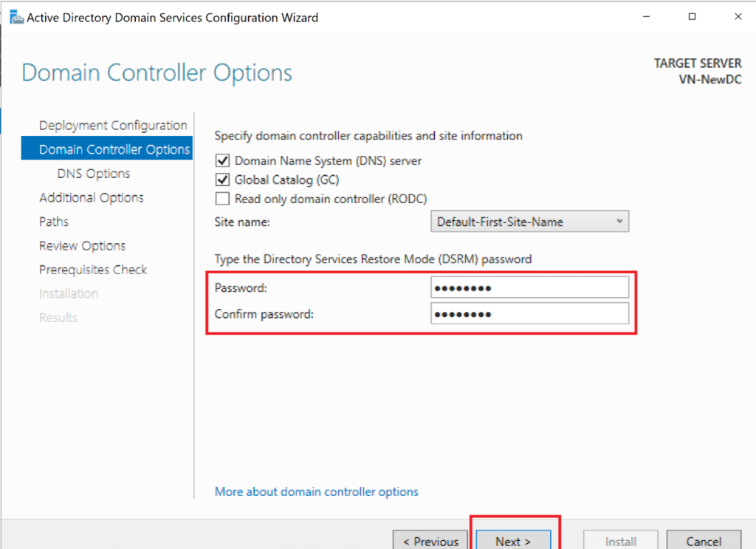This screenshot has width=756, height=549.
Task: Cancel the configuration wizard
Action: click(x=704, y=541)
